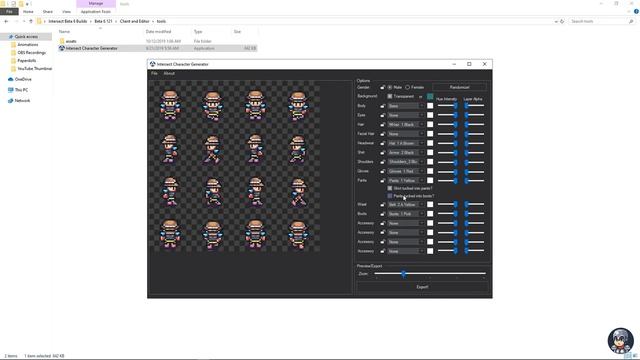The image size is (640, 360).
Task: Open the Headwear dropdown
Action: pos(406,143)
